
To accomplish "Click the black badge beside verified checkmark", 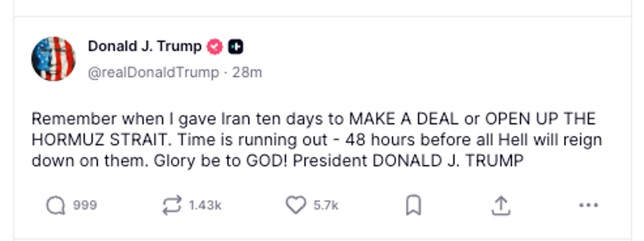I will (235, 46).
